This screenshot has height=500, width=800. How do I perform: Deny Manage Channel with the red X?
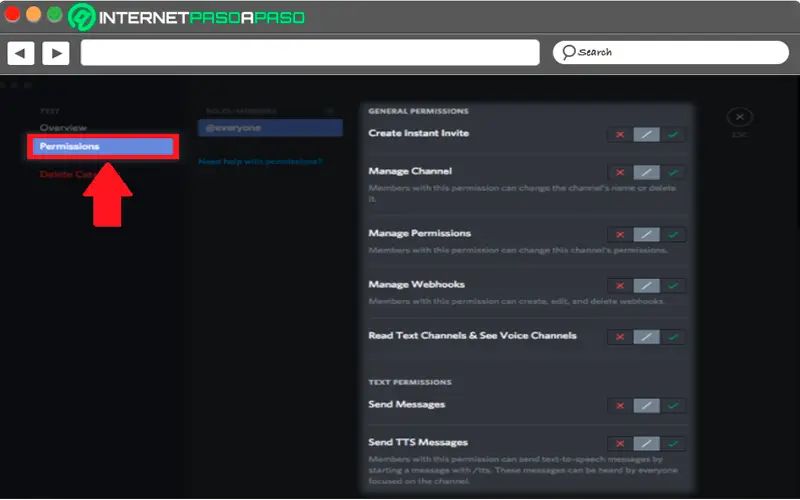[620, 172]
